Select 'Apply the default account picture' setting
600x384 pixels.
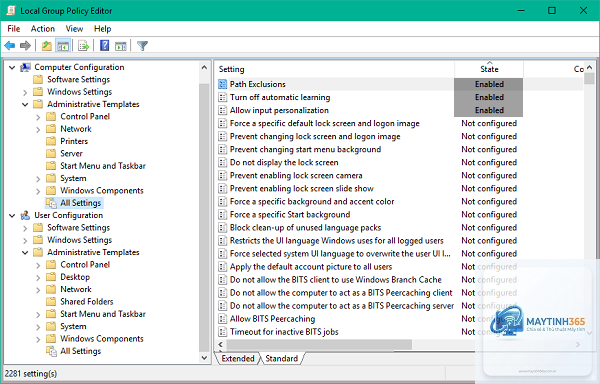[311, 267]
